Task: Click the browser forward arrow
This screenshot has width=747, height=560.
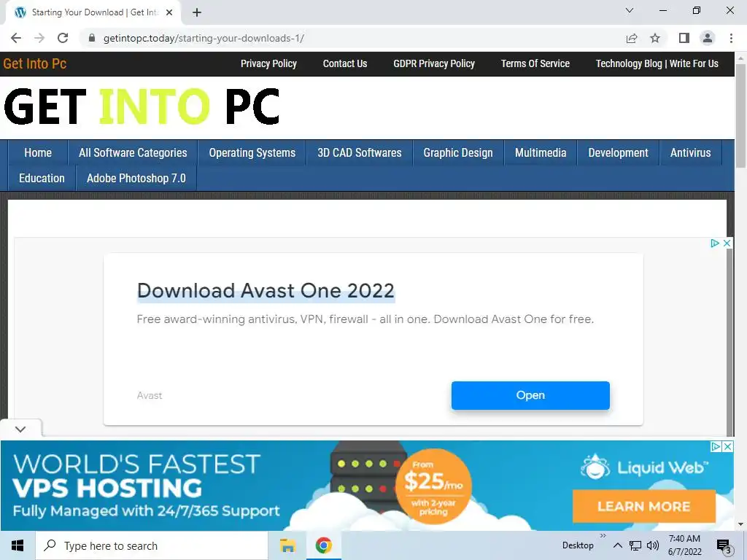Action: tap(39, 38)
